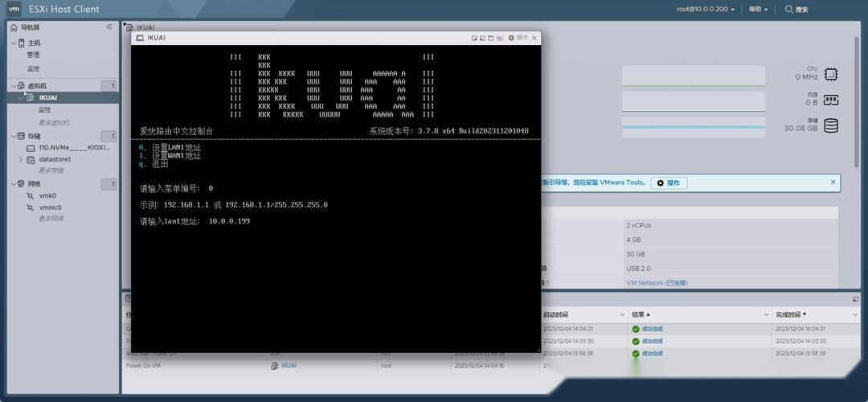Click the VMware vm logo
The width and height of the screenshot is (868, 402).
click(14, 9)
